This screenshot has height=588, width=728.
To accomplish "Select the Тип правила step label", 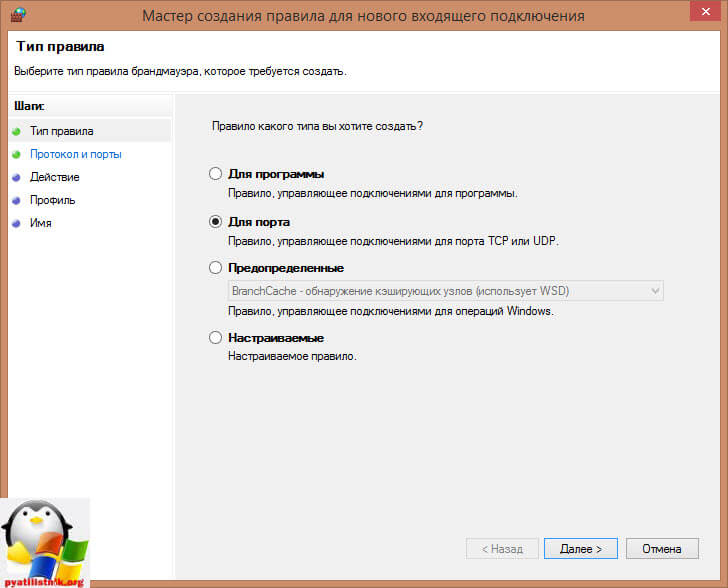I will 62,131.
